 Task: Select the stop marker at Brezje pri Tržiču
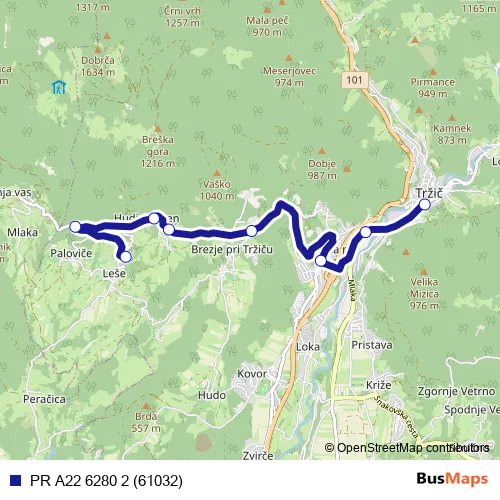coord(252,231)
